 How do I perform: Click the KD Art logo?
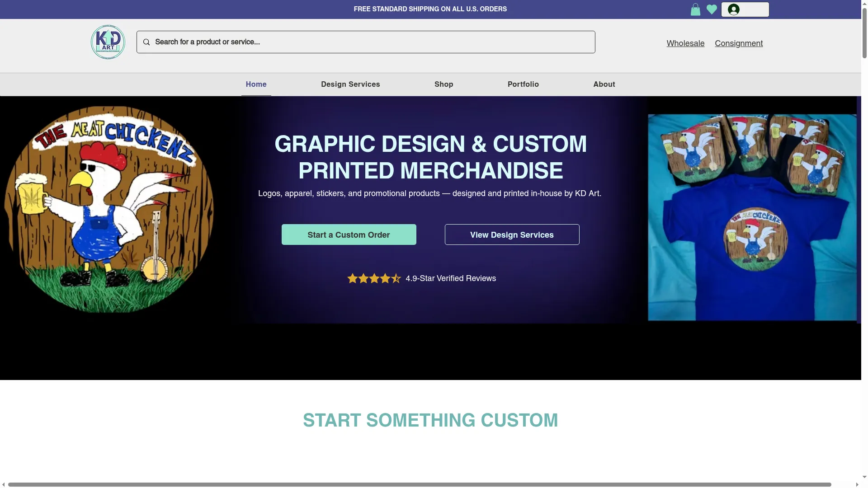(x=108, y=42)
